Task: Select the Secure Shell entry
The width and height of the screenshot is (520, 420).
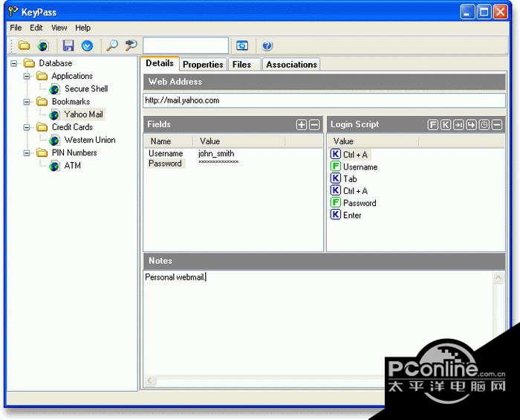Action: pos(86,89)
